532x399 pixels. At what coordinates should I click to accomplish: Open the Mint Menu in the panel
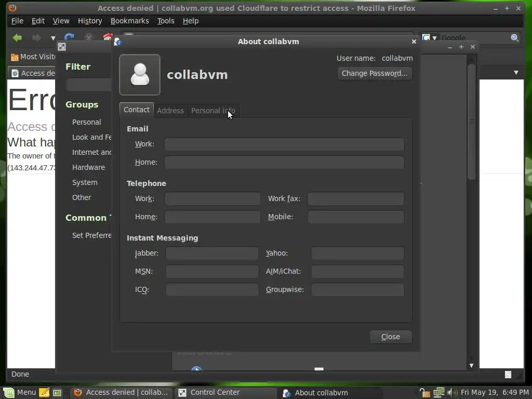click(x=19, y=393)
